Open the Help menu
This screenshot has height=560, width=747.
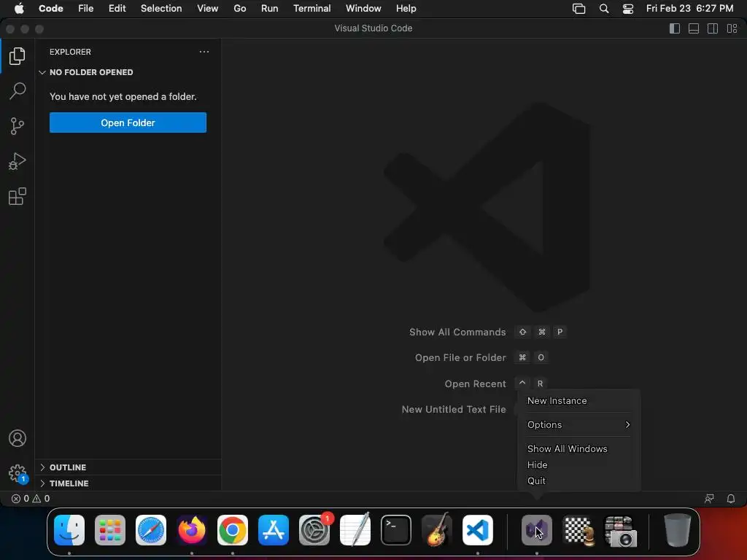click(406, 9)
